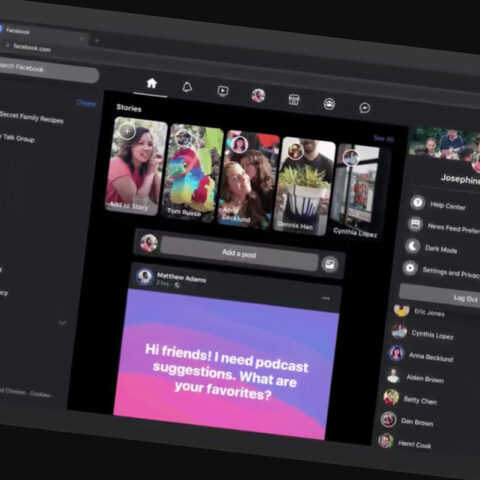
Task: Open chat with Betty Chen
Action: coord(420,400)
